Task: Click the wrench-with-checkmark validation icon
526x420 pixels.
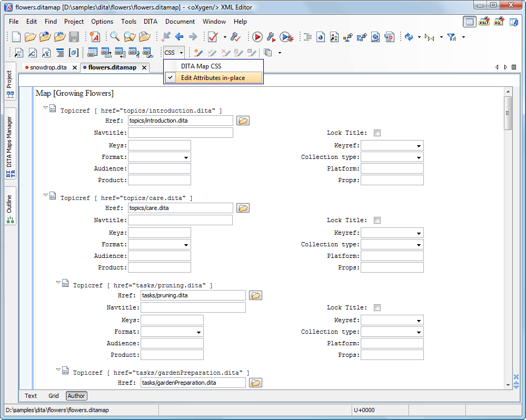Action: pos(236,37)
